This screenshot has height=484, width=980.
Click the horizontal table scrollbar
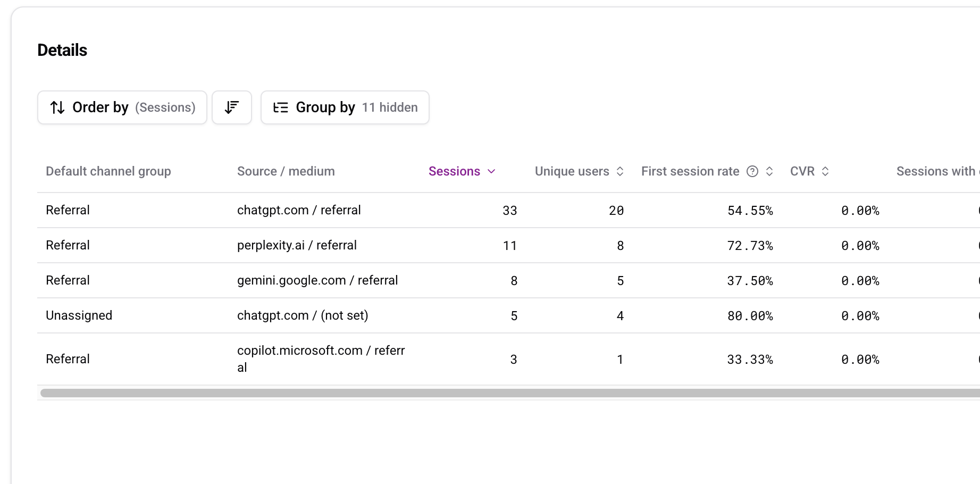pos(510,393)
